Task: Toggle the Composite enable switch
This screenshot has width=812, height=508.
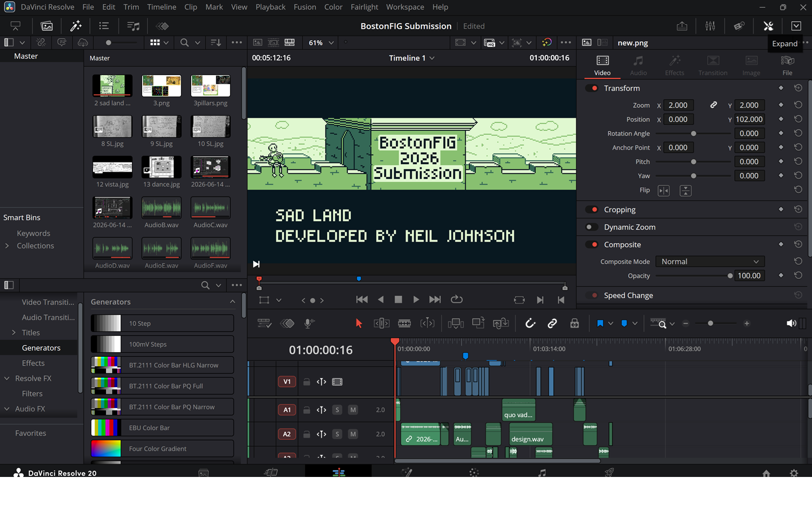Action: tap(592, 244)
